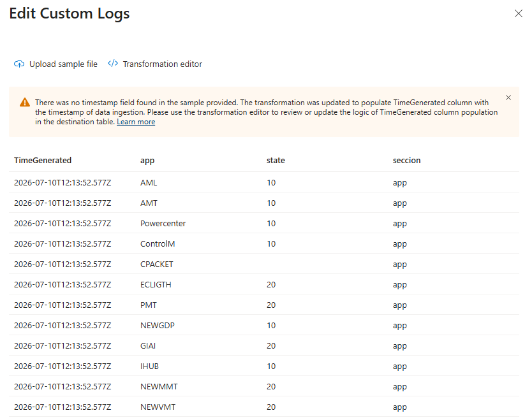Click the Edit Custom Logs title
This screenshot has height=420, width=525.
click(70, 14)
